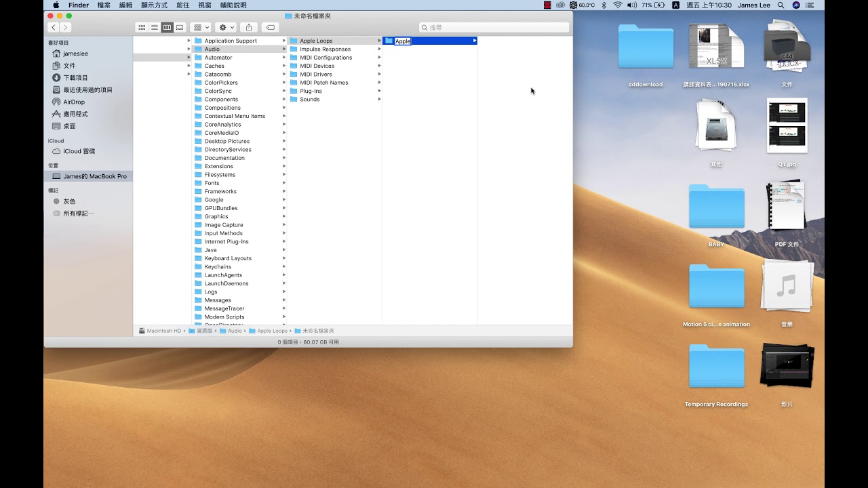This screenshot has width=868, height=488.
Task: Click the Siri menu bar icon
Action: click(796, 5)
